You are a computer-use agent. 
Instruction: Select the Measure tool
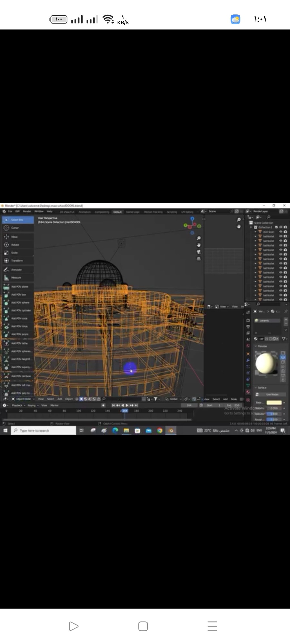click(18, 278)
